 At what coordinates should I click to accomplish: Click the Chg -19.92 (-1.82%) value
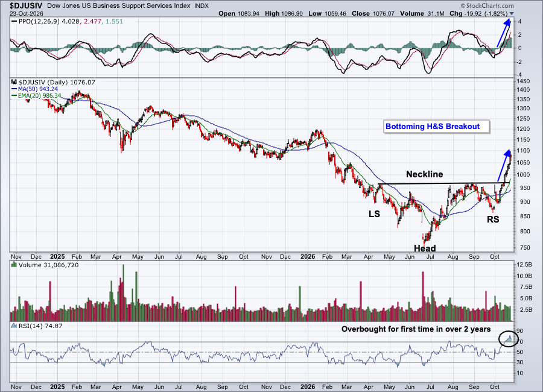(x=478, y=13)
